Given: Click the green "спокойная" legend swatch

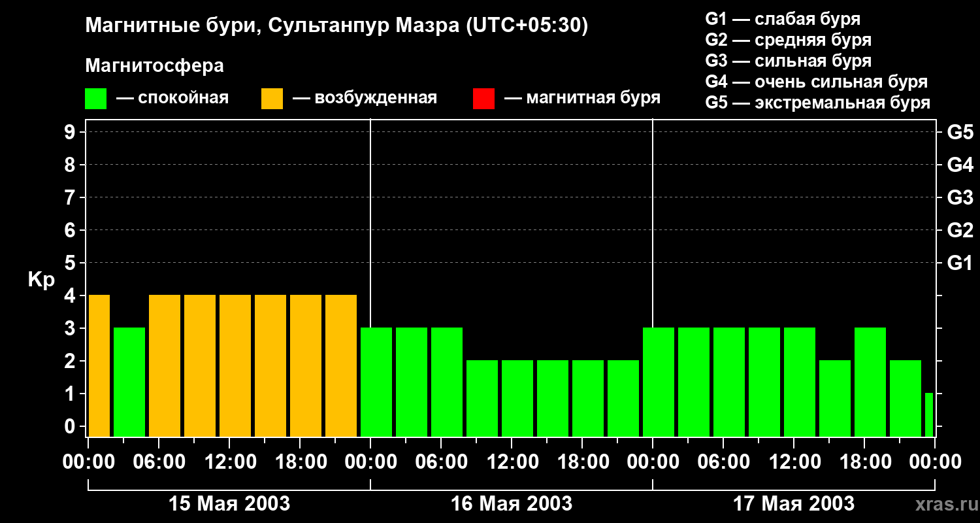Looking at the screenshot, I should coord(95,99).
